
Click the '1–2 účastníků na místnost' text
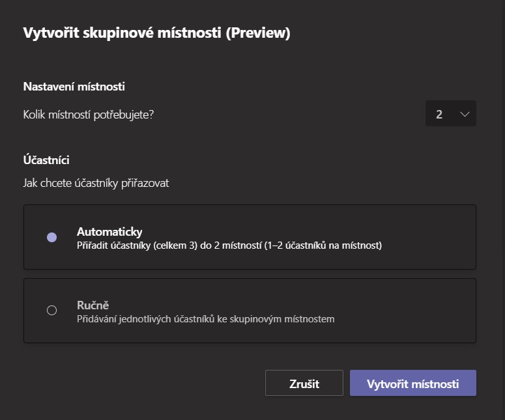[x=323, y=245]
